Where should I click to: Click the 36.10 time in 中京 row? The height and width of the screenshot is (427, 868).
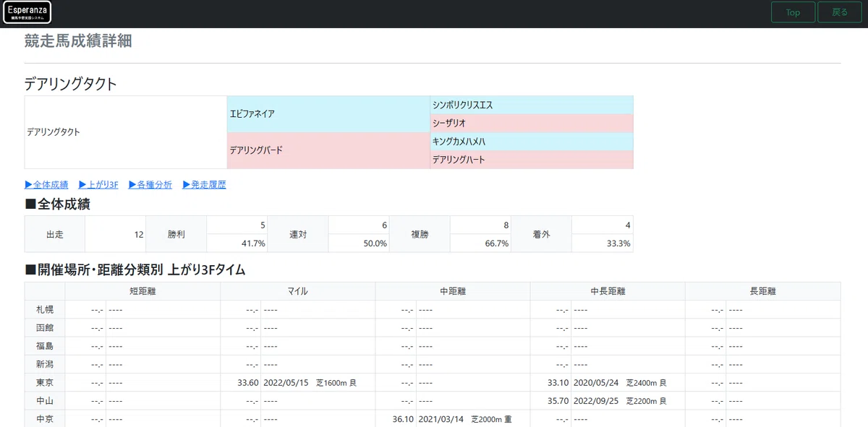pos(403,418)
